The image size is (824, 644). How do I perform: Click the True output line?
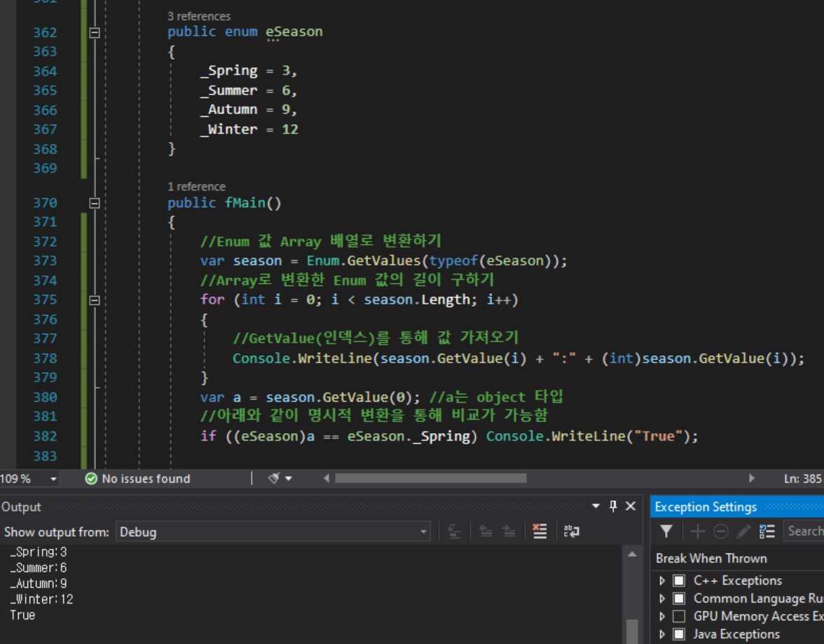(x=22, y=615)
